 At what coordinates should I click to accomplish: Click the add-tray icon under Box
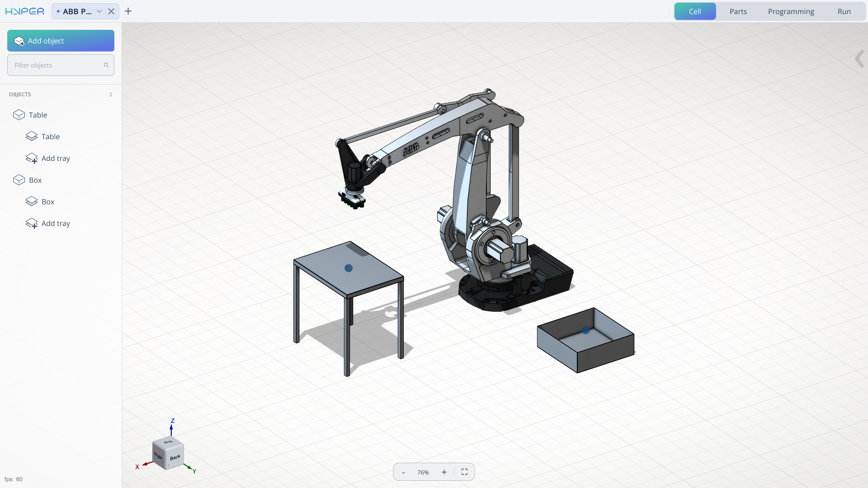(32, 223)
